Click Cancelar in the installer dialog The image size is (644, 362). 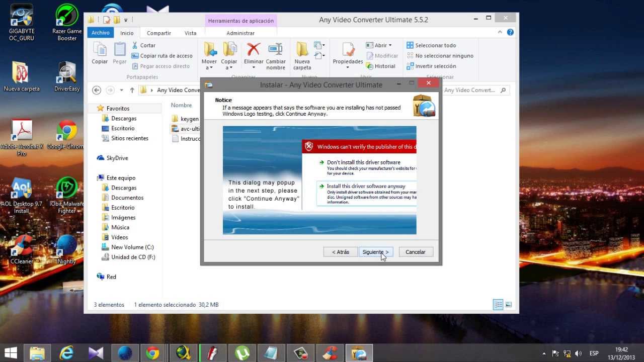pos(416,252)
